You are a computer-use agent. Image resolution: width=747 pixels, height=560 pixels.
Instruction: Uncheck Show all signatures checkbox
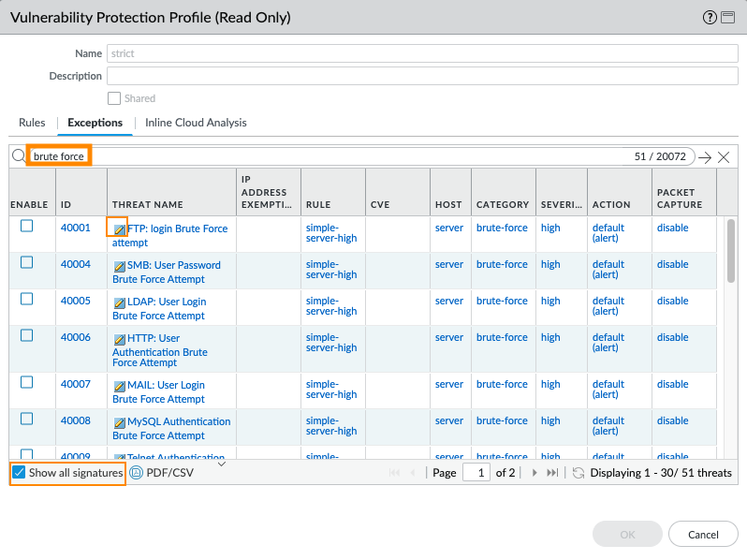(x=19, y=473)
